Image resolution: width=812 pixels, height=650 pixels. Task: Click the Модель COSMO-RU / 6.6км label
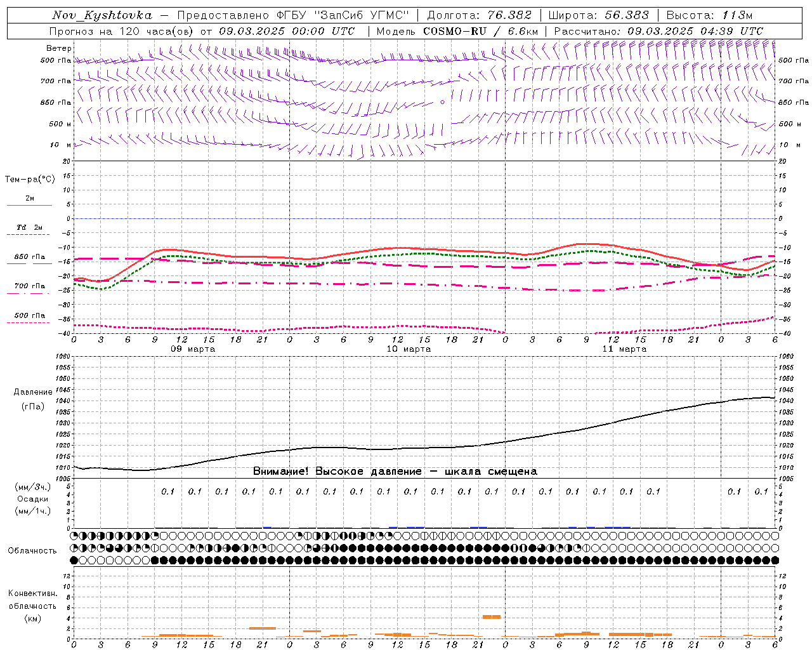point(457,31)
